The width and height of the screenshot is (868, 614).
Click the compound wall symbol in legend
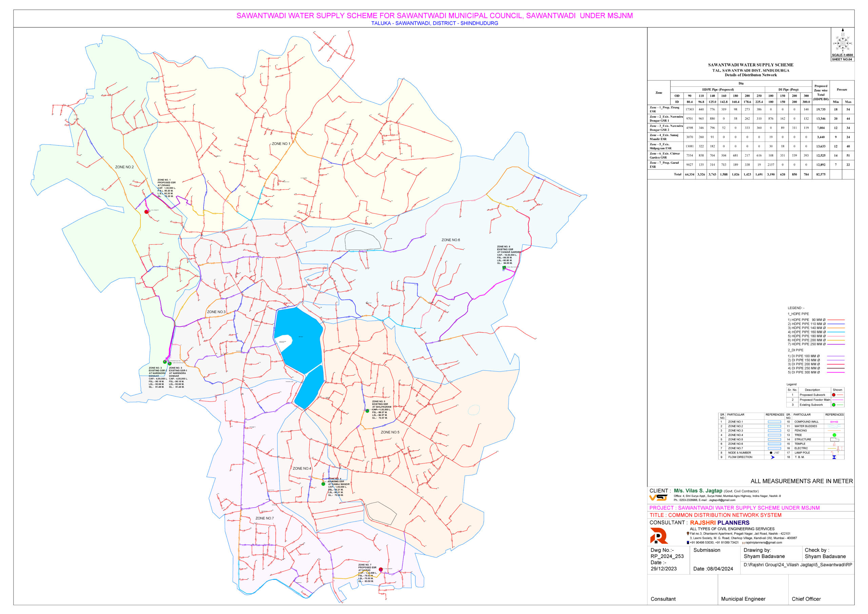(x=834, y=421)
